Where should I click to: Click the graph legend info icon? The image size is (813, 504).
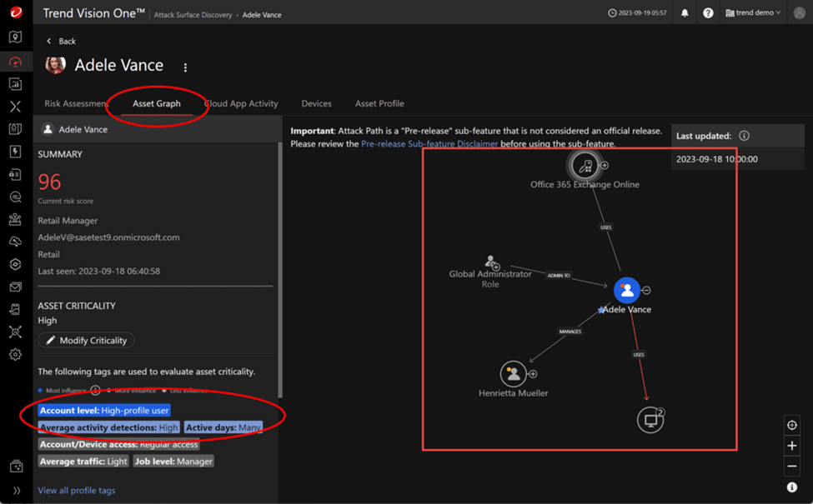pos(792,487)
